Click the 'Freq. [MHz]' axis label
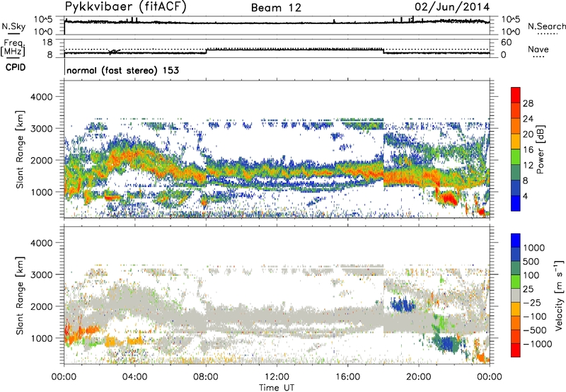This screenshot has height=392, width=566. coord(13,48)
